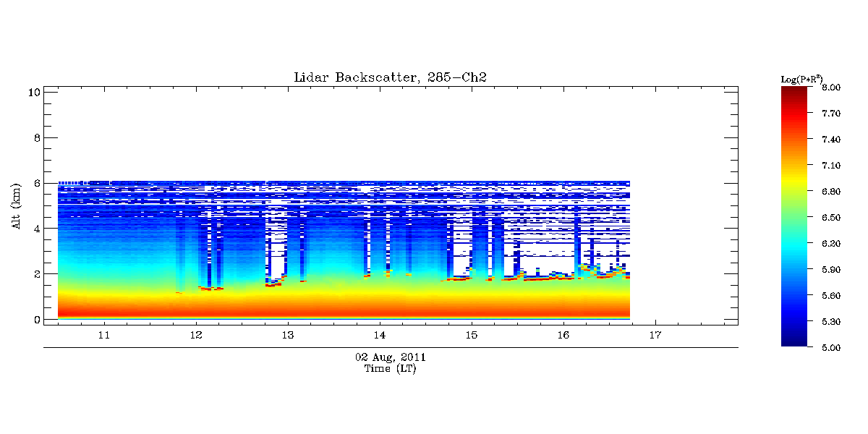Select the '02 Aug, 2011' date text
This screenshot has width=868, height=434.
click(x=390, y=357)
